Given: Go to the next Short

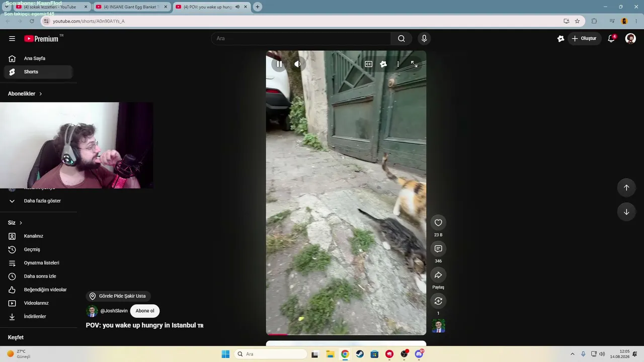Looking at the screenshot, I should click(x=626, y=212).
